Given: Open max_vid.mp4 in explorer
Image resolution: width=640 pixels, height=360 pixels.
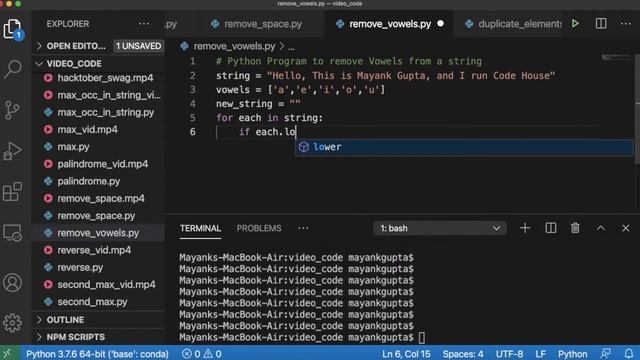Looking at the screenshot, I should coord(98,129).
